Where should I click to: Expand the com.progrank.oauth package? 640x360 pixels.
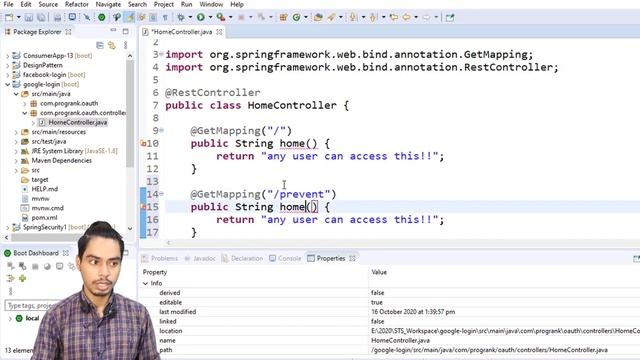[x=25, y=104]
